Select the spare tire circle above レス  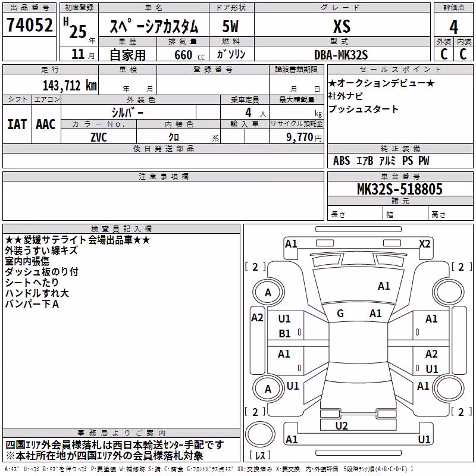pyautogui.click(x=260, y=434)
